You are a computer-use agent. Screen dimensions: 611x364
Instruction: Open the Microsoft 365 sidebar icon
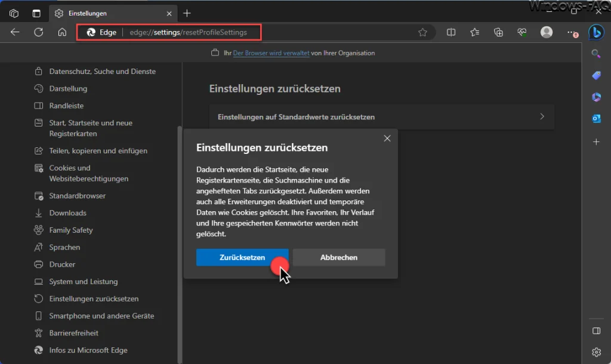click(596, 97)
